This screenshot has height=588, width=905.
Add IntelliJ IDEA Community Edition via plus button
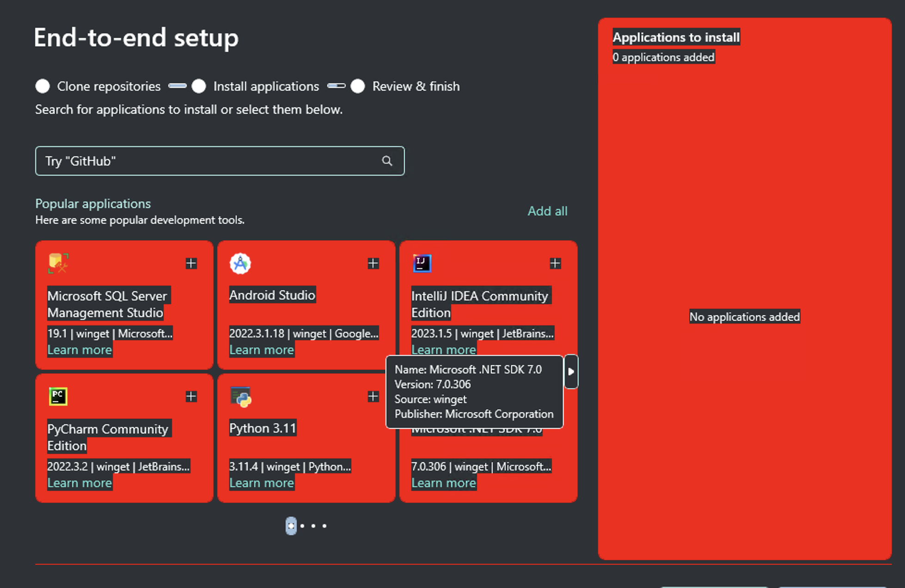555,263
